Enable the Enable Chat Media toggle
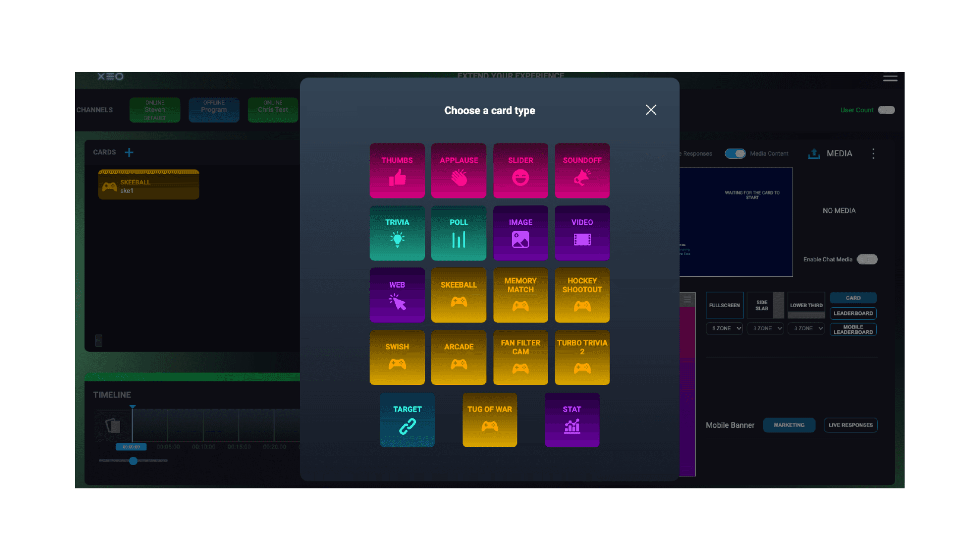 [868, 258]
